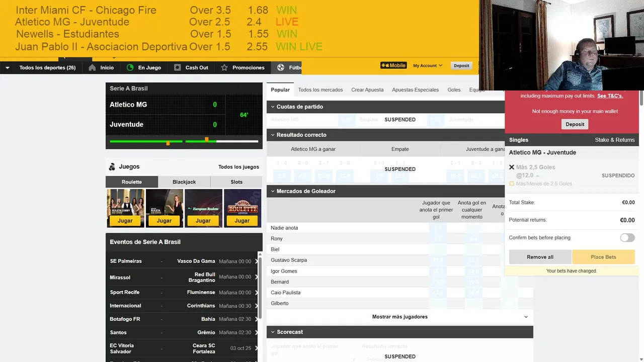
Task: Click the Cash Out icon in navbar
Action: click(177, 67)
